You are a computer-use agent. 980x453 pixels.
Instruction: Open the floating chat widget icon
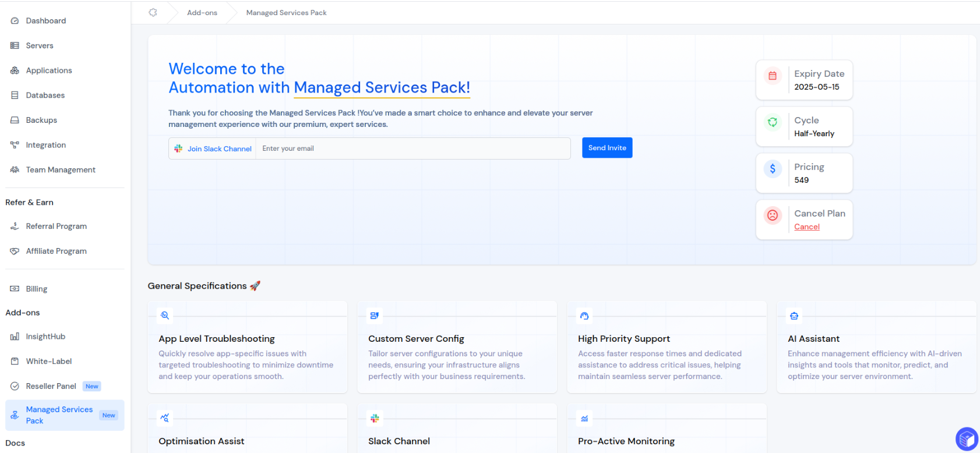pos(967,439)
